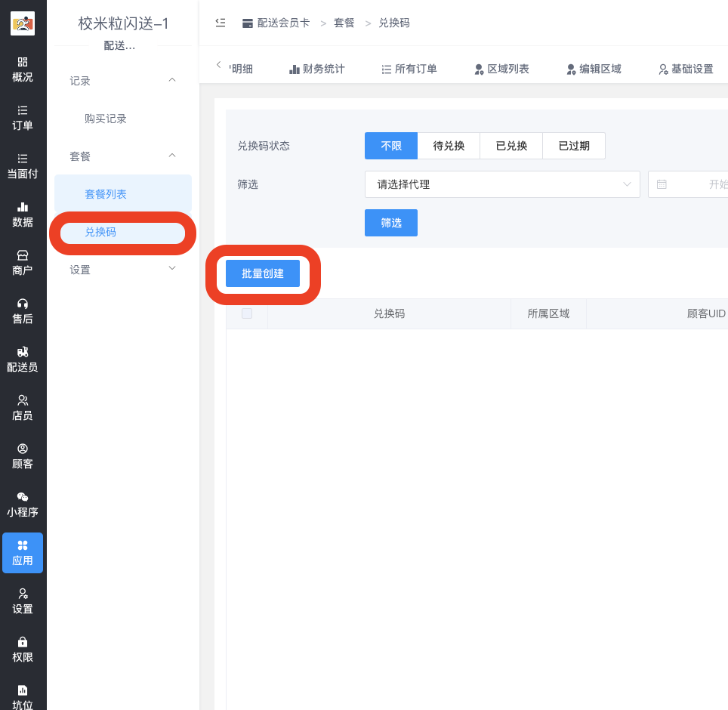Switch to the 已过期 expired status
Screen dimensions: 728x710
[574, 145]
